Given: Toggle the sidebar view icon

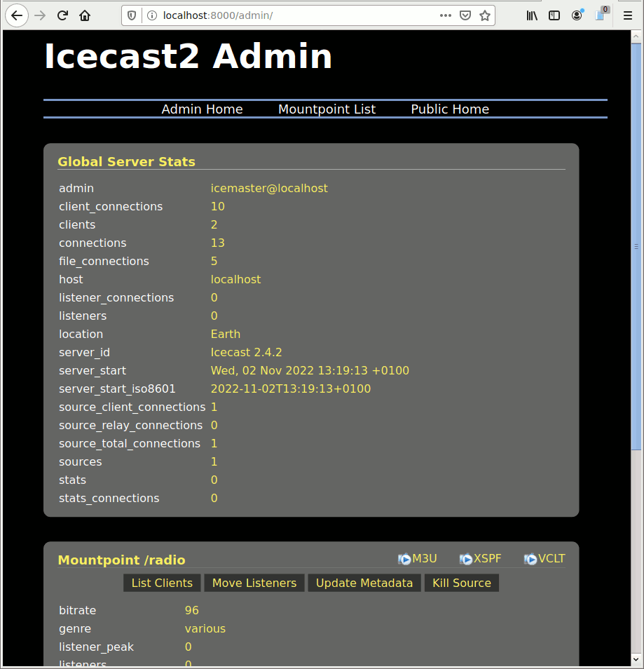Looking at the screenshot, I should (x=554, y=15).
